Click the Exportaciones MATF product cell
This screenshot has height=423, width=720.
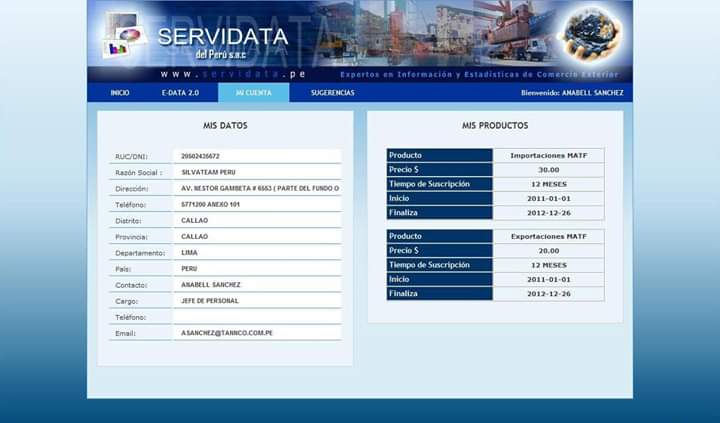point(548,236)
